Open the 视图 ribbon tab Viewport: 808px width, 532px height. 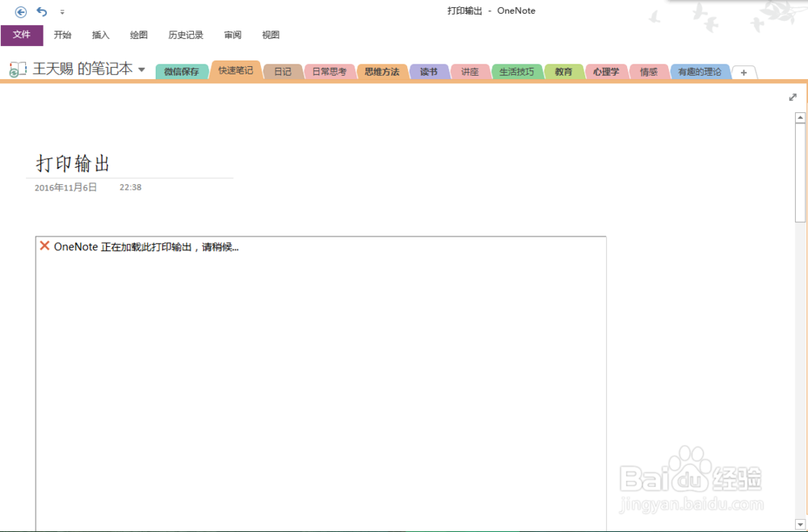271,35
